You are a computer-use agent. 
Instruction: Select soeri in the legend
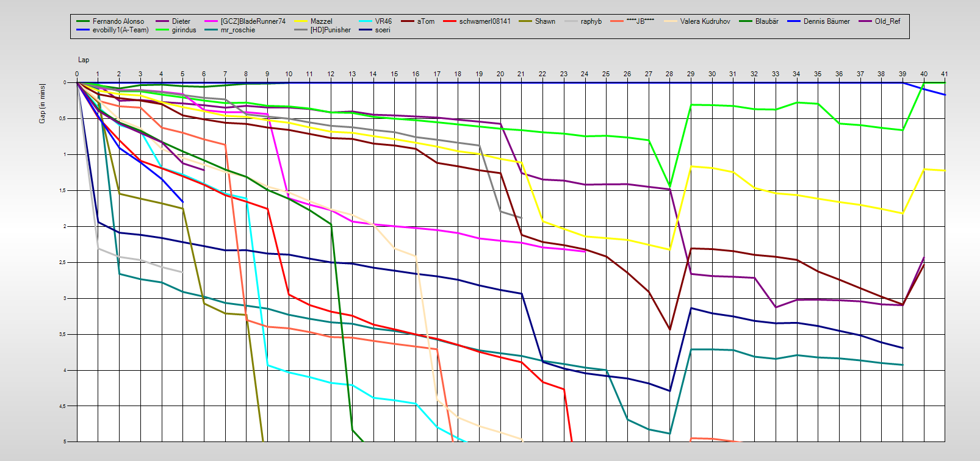coord(383,30)
